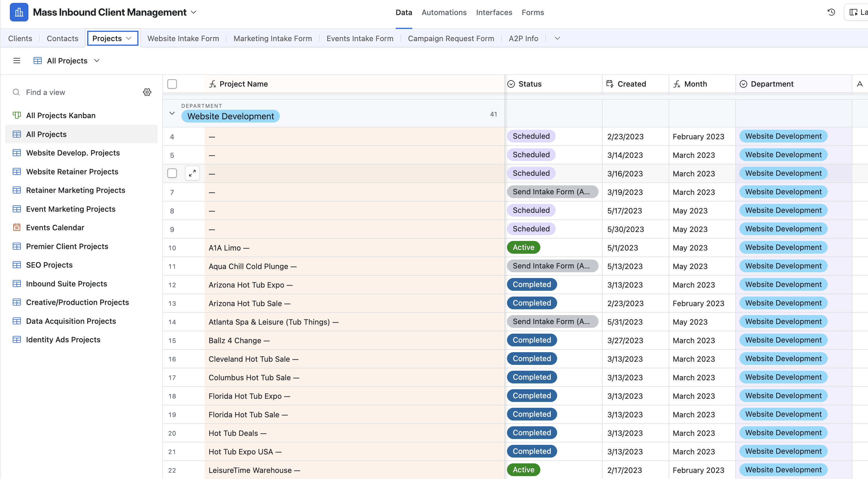Open the Inbound Suite Projects view
Image resolution: width=868 pixels, height=479 pixels.
(x=81, y=284)
